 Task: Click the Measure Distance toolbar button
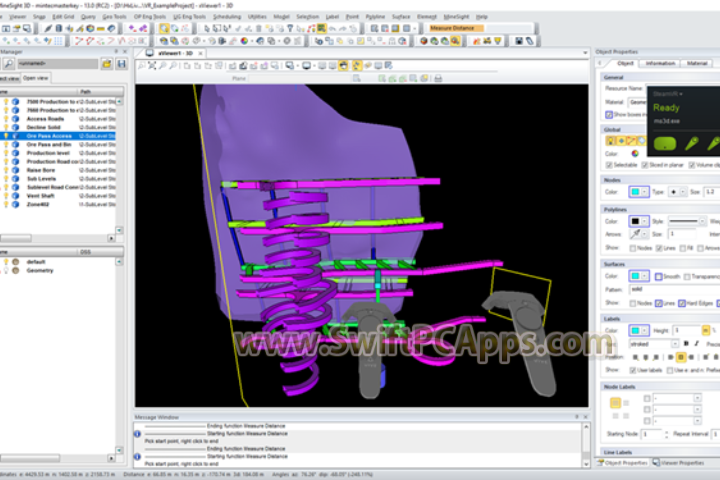(455, 29)
